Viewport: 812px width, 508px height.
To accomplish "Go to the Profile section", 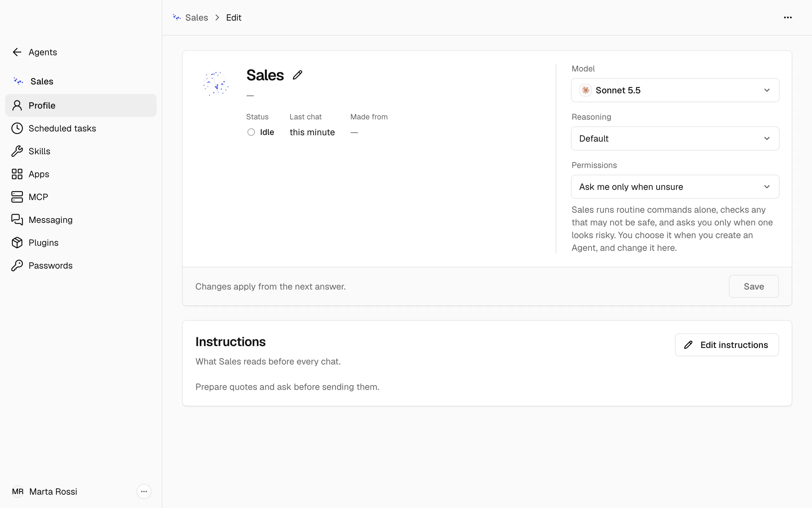I will 81,105.
